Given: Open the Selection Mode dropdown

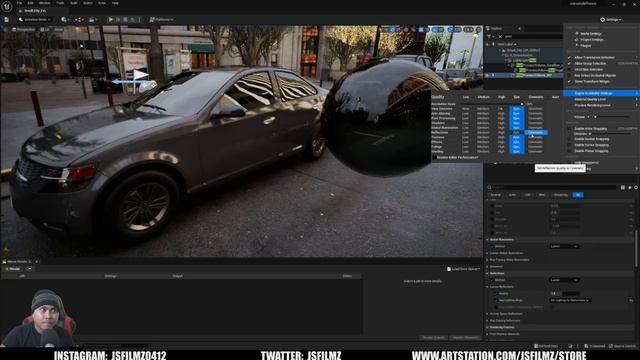Looking at the screenshot, I should (35, 19).
